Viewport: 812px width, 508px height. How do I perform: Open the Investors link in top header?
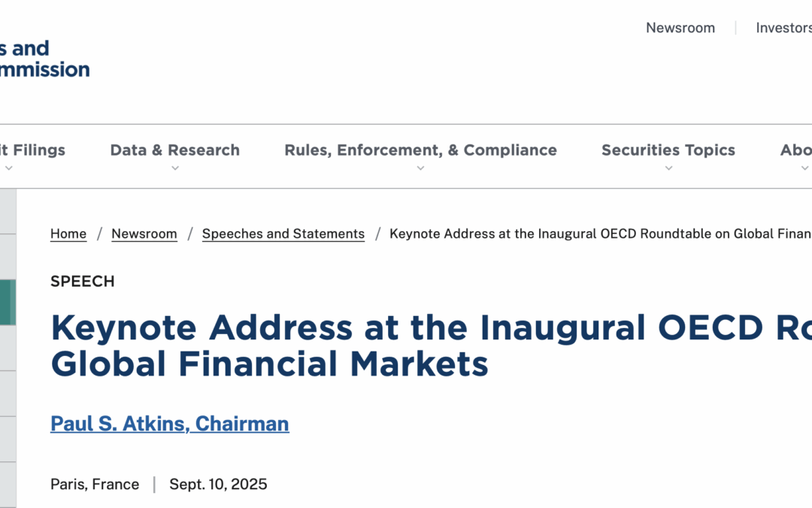[x=783, y=28]
